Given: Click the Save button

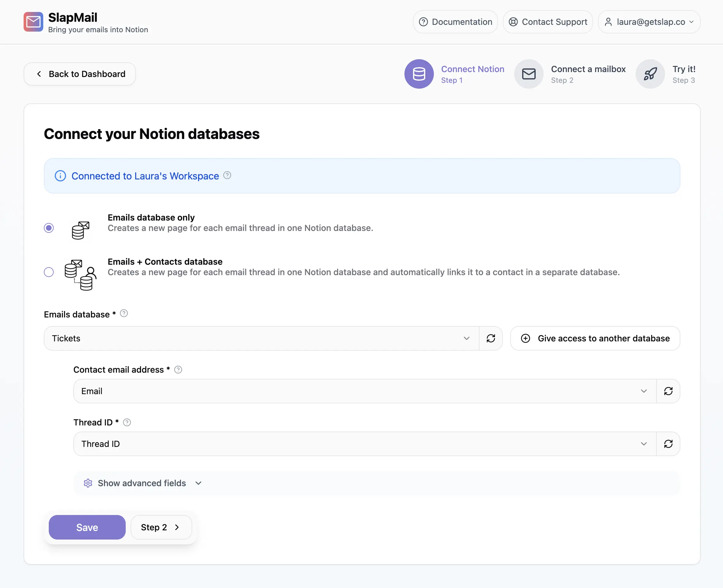Looking at the screenshot, I should pos(87,527).
